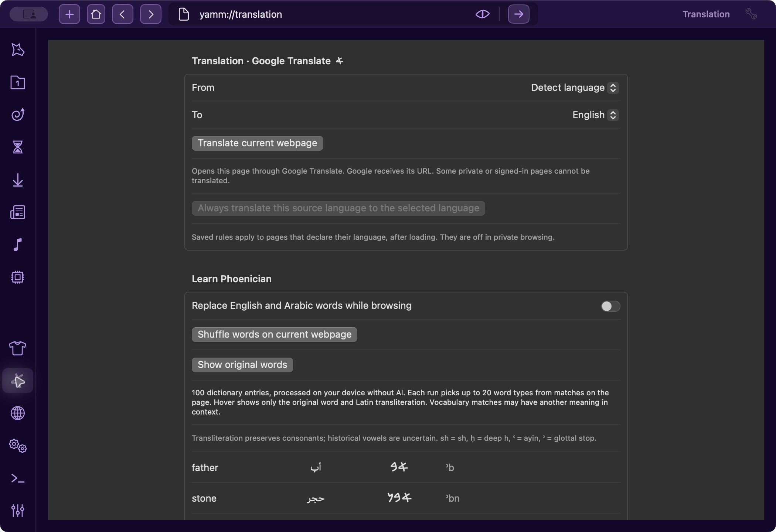Click Translate current webpage button
The width and height of the screenshot is (776, 532).
pos(258,143)
